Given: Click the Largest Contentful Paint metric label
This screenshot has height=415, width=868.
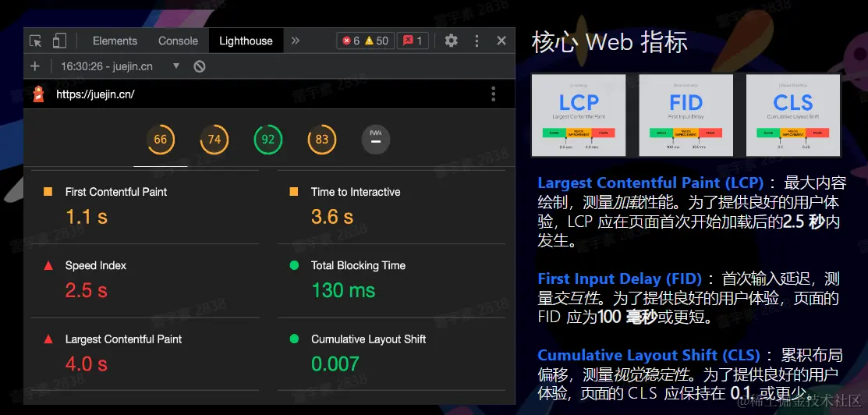Looking at the screenshot, I should [123, 339].
